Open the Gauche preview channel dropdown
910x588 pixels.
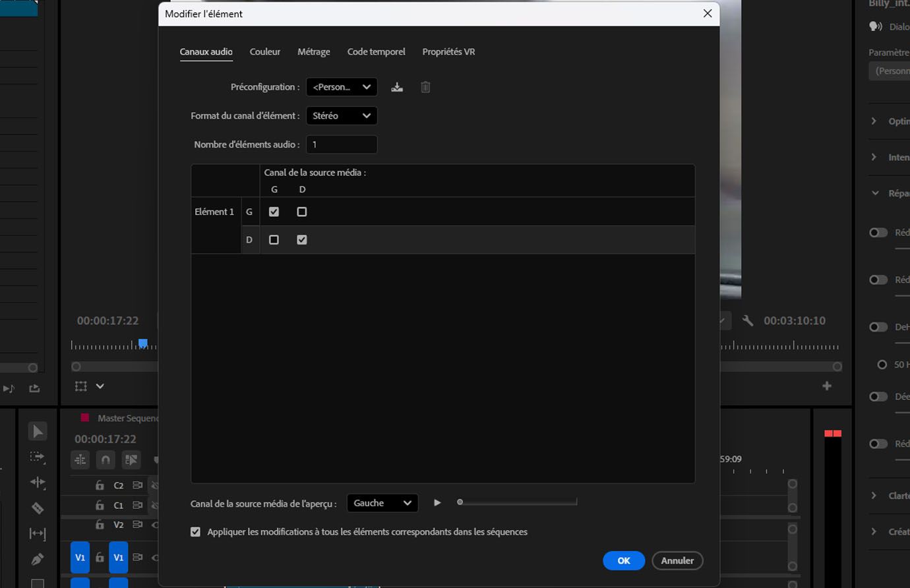[x=382, y=502]
